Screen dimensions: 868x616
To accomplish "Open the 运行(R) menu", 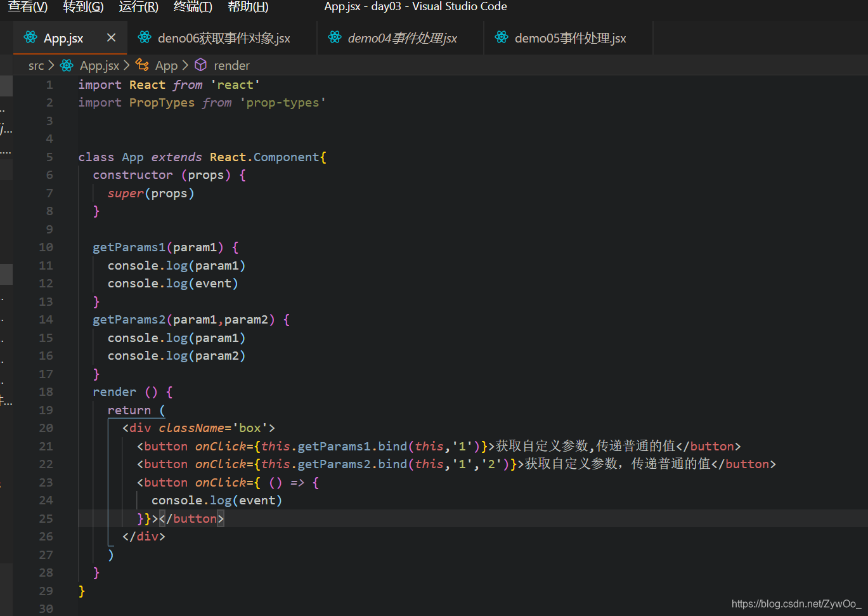I will coord(138,6).
